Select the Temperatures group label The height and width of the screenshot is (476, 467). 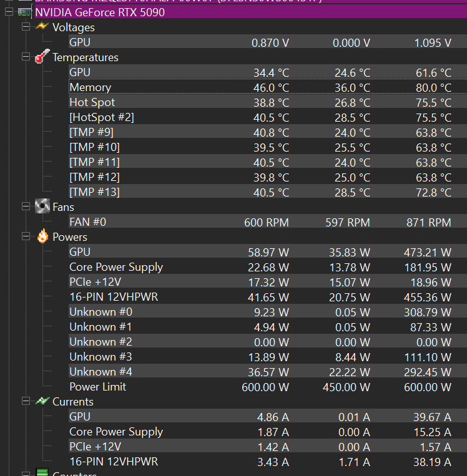(x=86, y=57)
